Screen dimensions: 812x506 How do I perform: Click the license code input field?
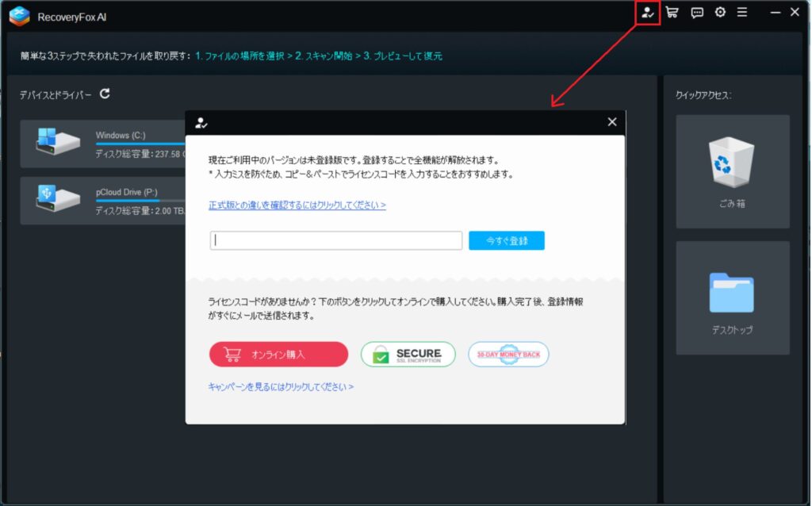click(x=336, y=240)
